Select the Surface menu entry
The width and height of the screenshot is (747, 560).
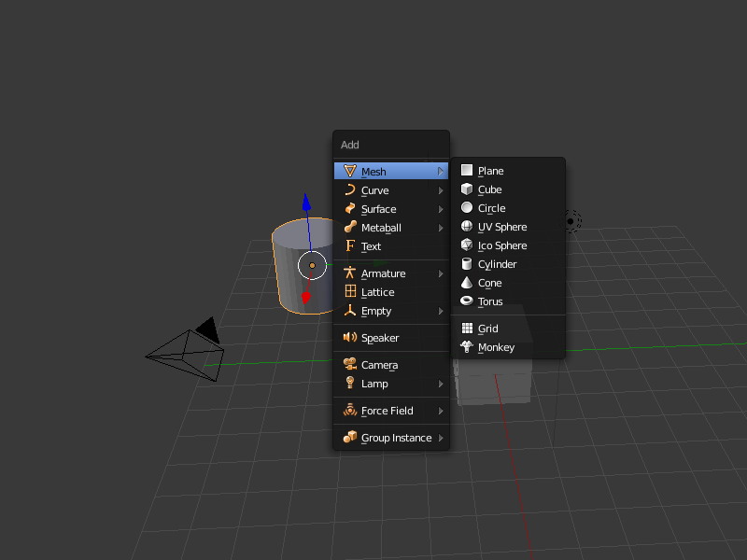pyautogui.click(x=391, y=209)
